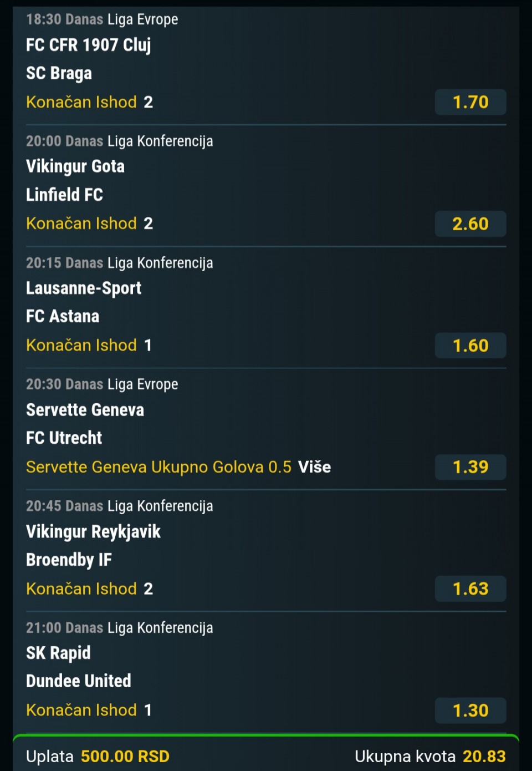Open the Linfield FC team name
Viewport: 532px width, 771px height.
(x=64, y=195)
